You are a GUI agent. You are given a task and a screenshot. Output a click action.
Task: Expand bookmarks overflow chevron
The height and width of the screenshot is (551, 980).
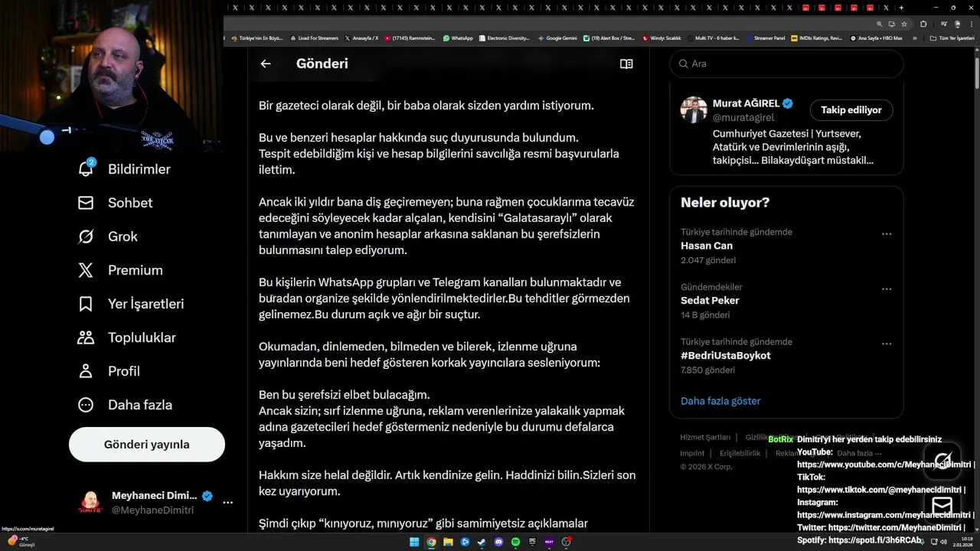click(x=914, y=38)
